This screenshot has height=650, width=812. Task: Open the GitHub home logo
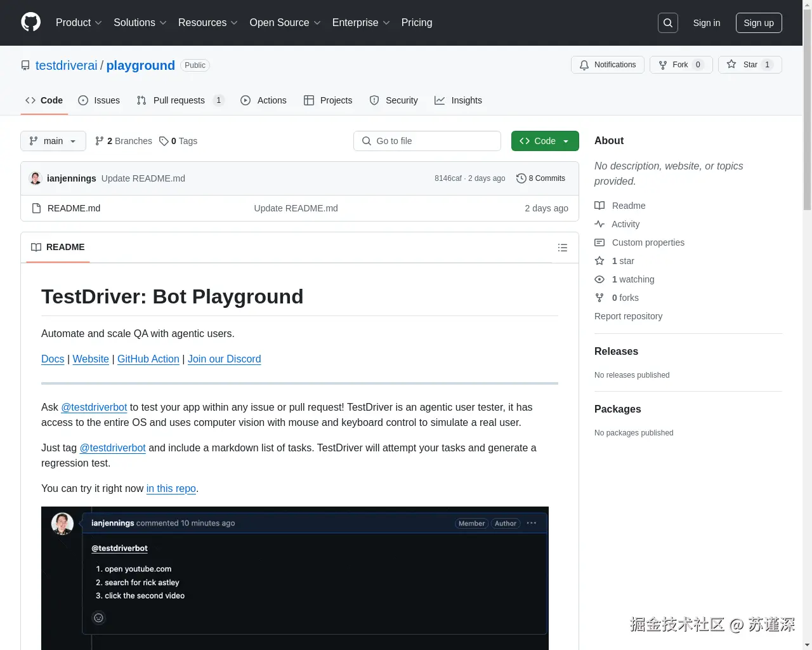click(x=30, y=22)
